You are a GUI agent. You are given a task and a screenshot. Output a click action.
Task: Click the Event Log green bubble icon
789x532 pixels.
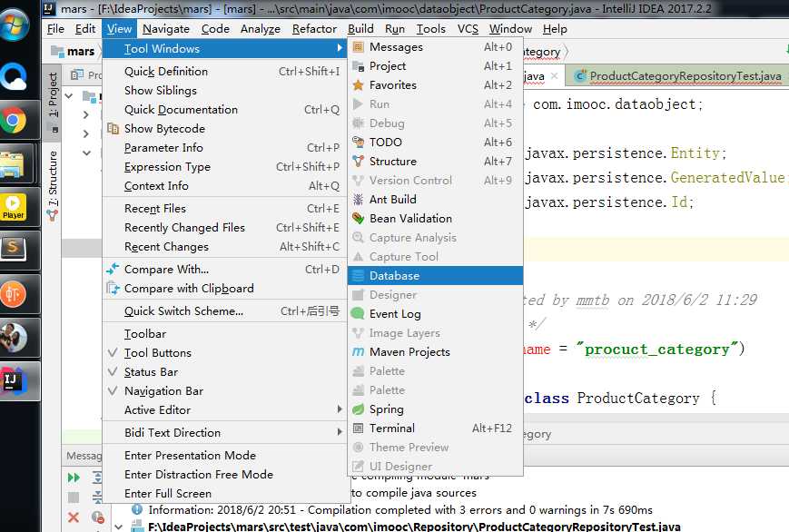point(358,314)
